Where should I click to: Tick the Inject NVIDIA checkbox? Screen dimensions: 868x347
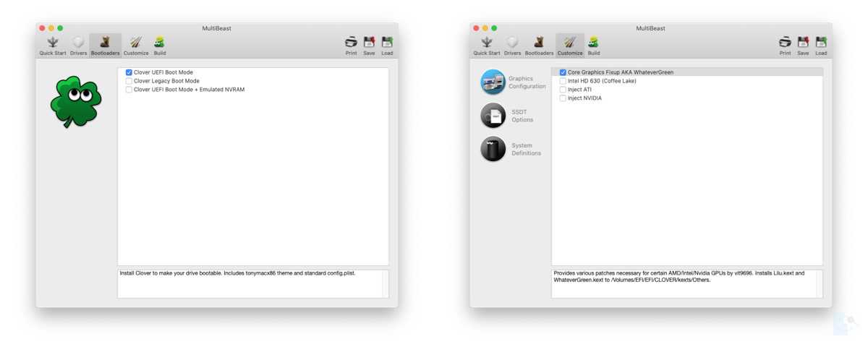pyautogui.click(x=563, y=98)
